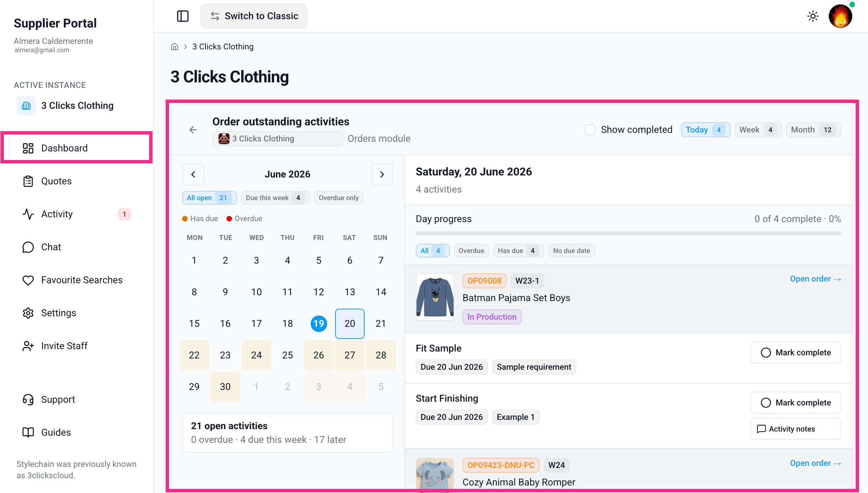Select the Today 4 filter

pos(705,130)
